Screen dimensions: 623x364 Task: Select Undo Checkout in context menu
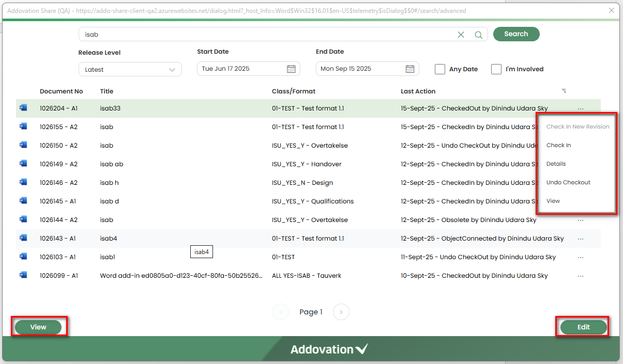[x=568, y=182]
